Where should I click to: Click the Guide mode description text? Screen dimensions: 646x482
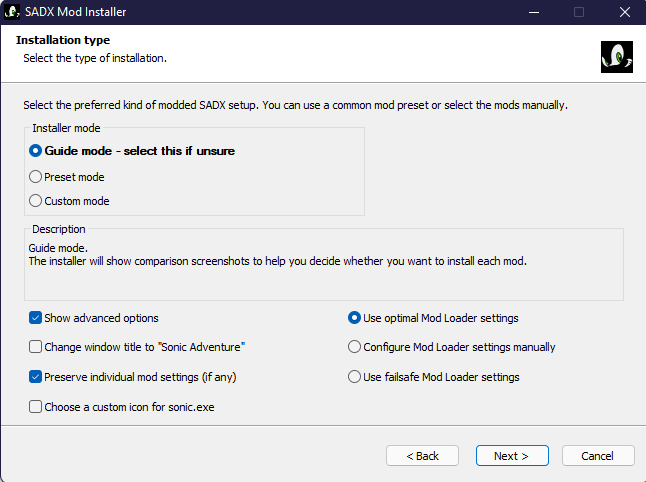coord(276,262)
